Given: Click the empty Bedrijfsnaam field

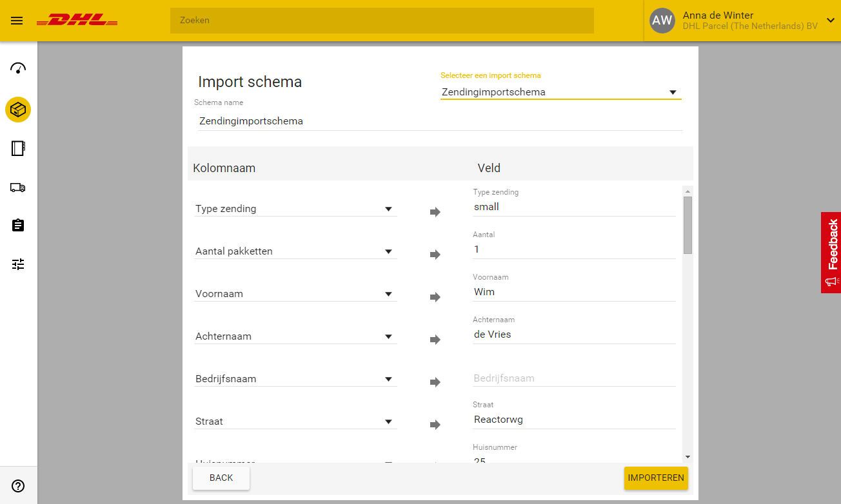Looking at the screenshot, I should (x=574, y=378).
